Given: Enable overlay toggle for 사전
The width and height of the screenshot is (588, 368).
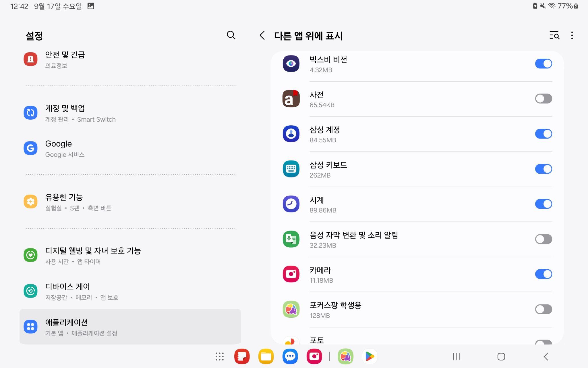Looking at the screenshot, I should [543, 99].
